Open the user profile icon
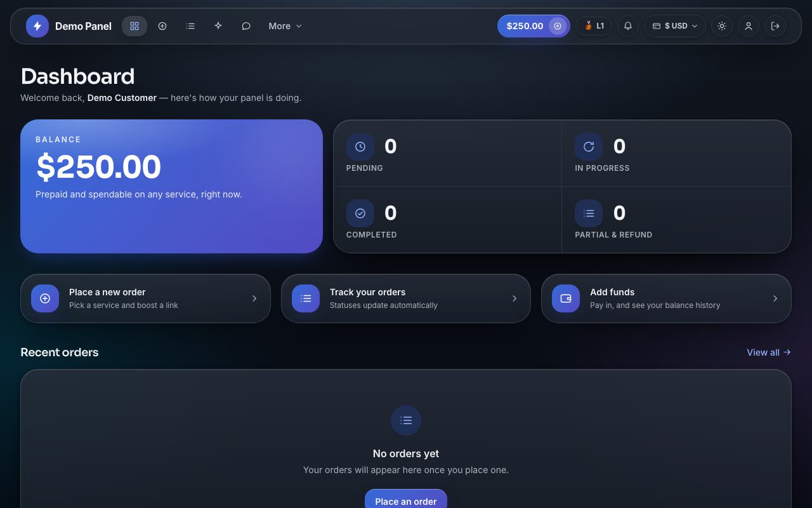This screenshot has width=812, height=508. tap(749, 26)
